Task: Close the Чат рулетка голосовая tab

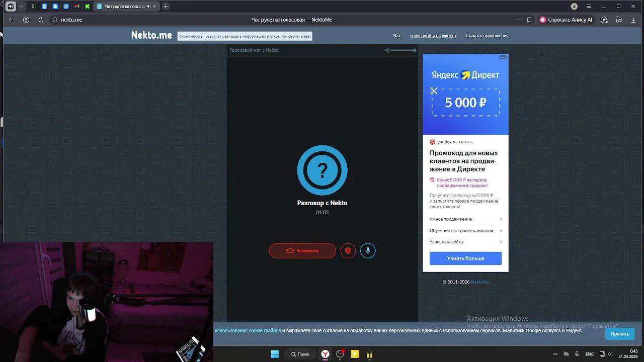Action: point(154,7)
